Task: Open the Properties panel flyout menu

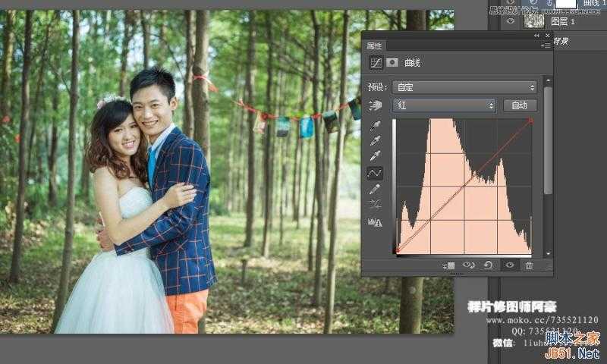Action: (546, 45)
